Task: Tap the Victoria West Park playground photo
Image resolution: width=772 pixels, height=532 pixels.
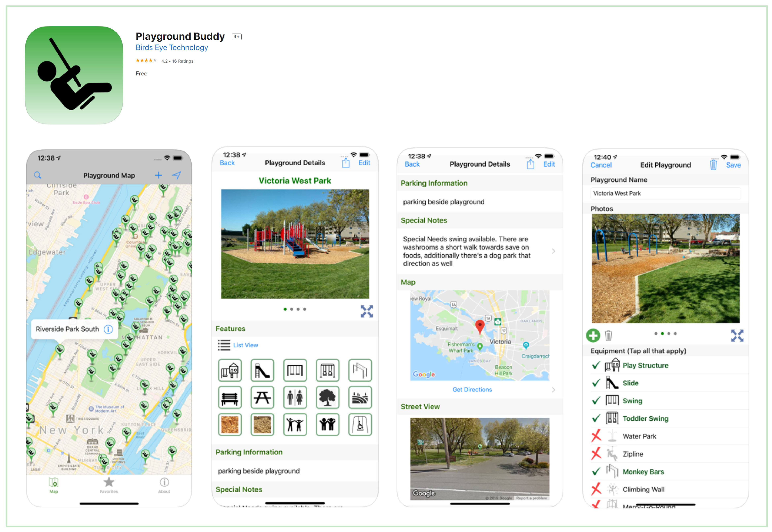Action: click(295, 244)
